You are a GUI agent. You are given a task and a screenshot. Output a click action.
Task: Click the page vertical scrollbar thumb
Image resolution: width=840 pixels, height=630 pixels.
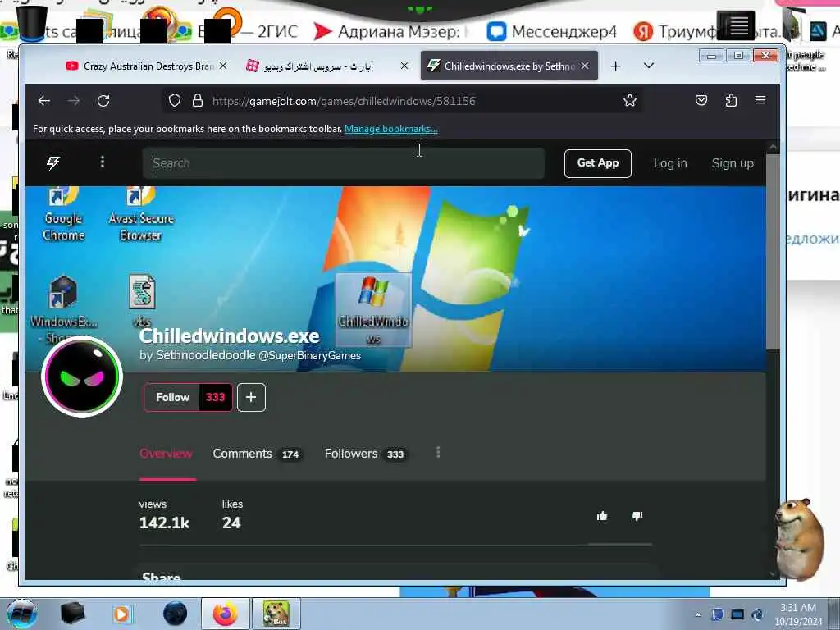coord(773,252)
